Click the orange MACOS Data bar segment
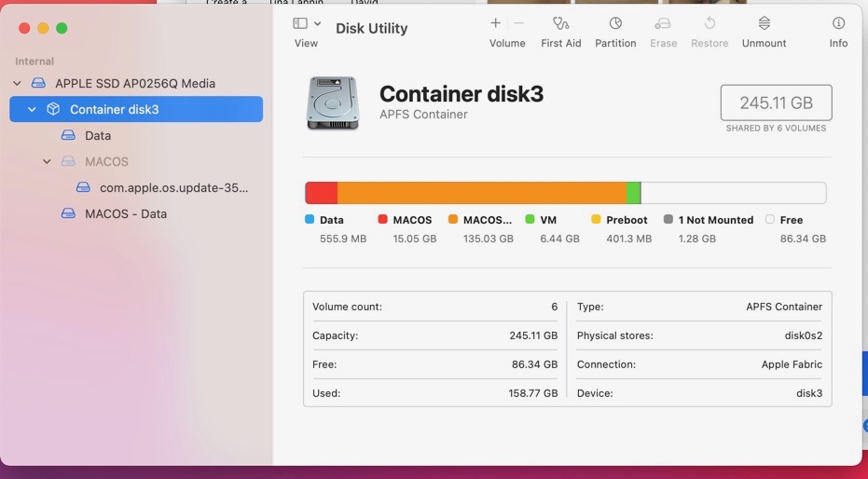Image resolution: width=868 pixels, height=479 pixels. pos(482,193)
